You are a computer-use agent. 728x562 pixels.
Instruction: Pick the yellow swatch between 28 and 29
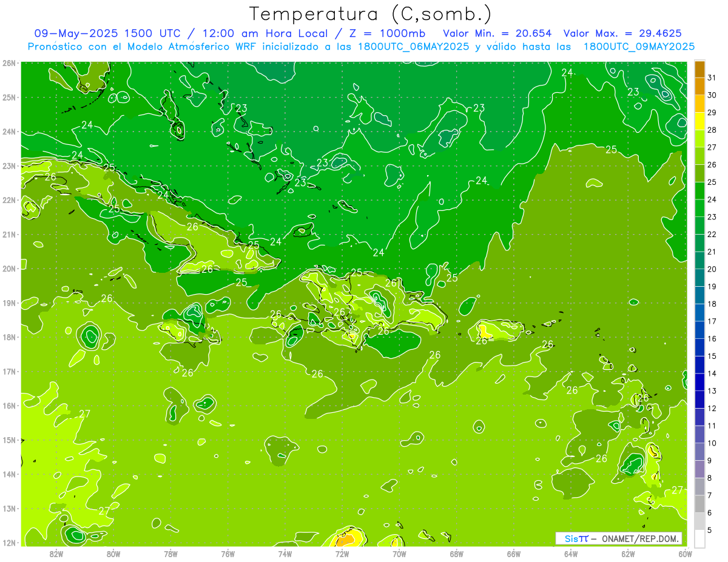click(700, 121)
